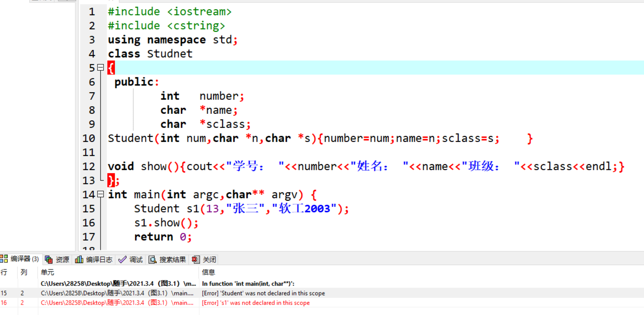
Task: Click line number 10 in the gutter
Action: point(89,138)
